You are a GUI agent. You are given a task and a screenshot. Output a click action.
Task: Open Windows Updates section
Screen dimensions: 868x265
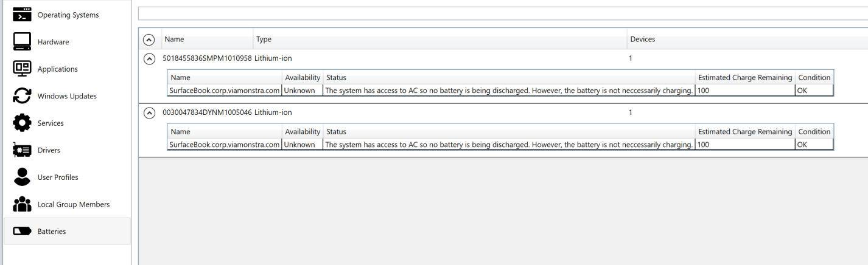(x=67, y=96)
